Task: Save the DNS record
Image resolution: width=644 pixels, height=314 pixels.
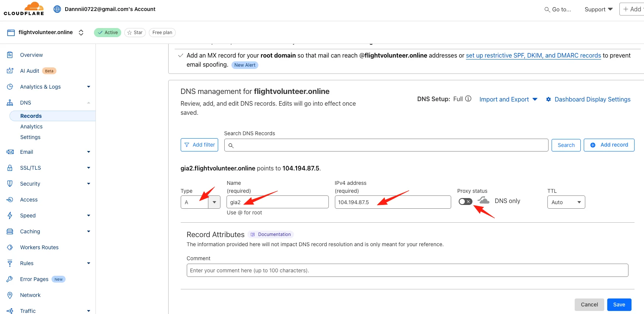Action: (619, 305)
